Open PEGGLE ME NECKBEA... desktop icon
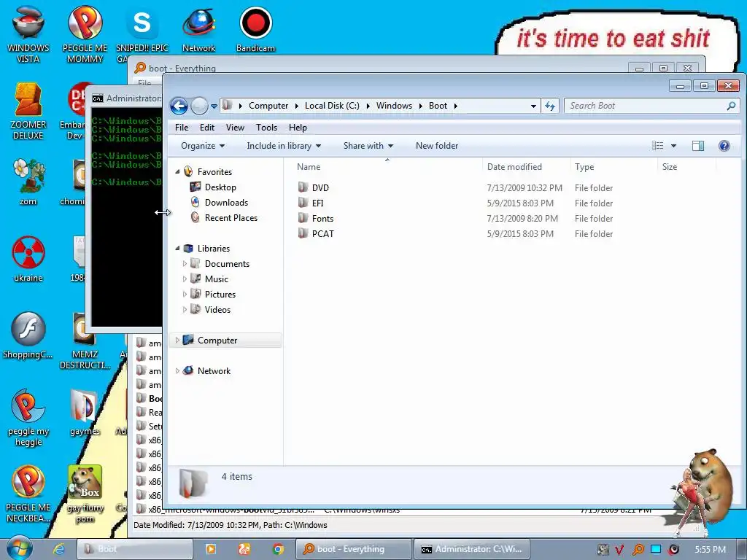Image resolution: width=747 pixels, height=560 pixels. click(28, 494)
